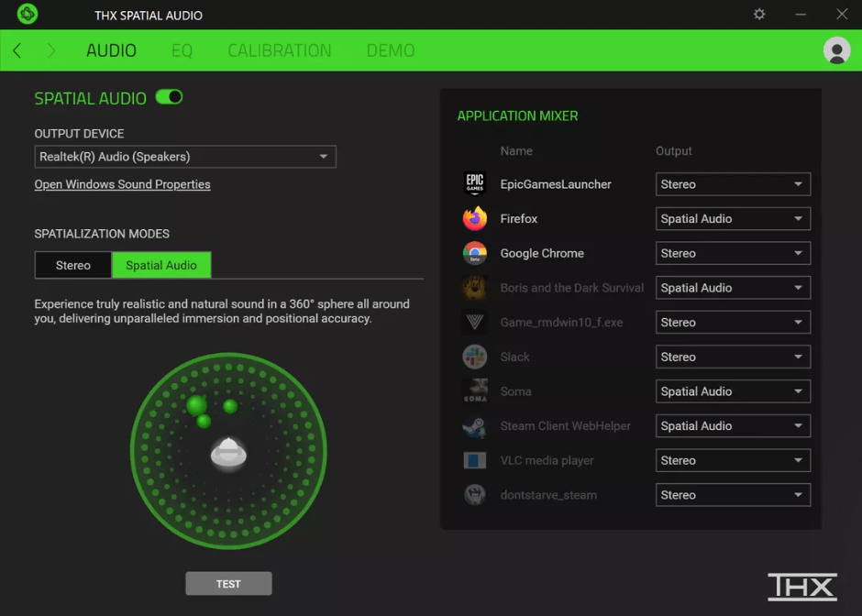
Task: Click the EpicGamesLauncher app icon
Action: [x=474, y=184]
